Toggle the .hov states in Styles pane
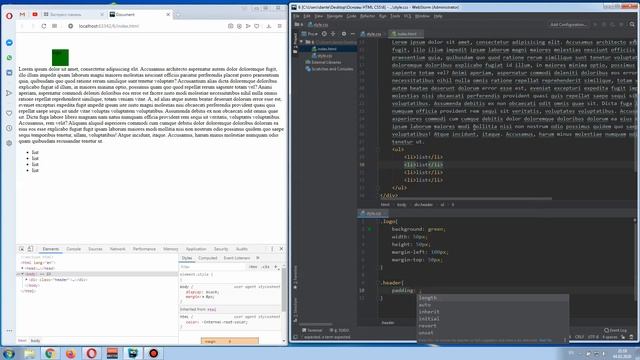The image size is (640, 360). 253,267
